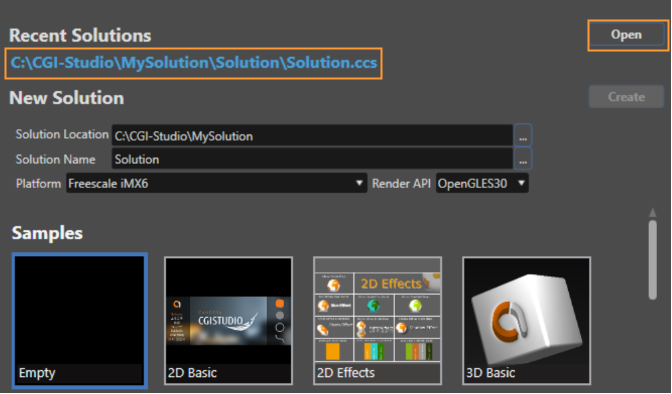Click the Open button

[x=627, y=35]
